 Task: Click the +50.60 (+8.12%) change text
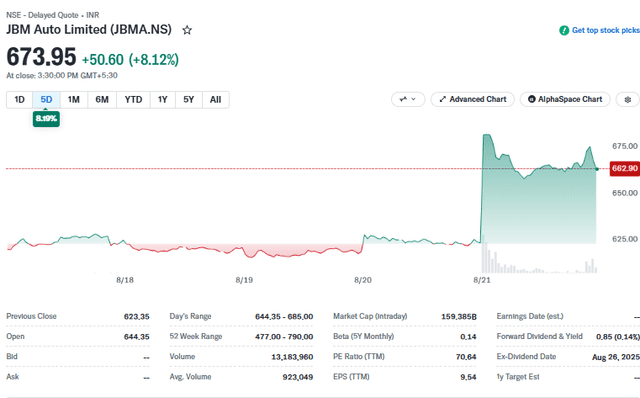tap(131, 60)
